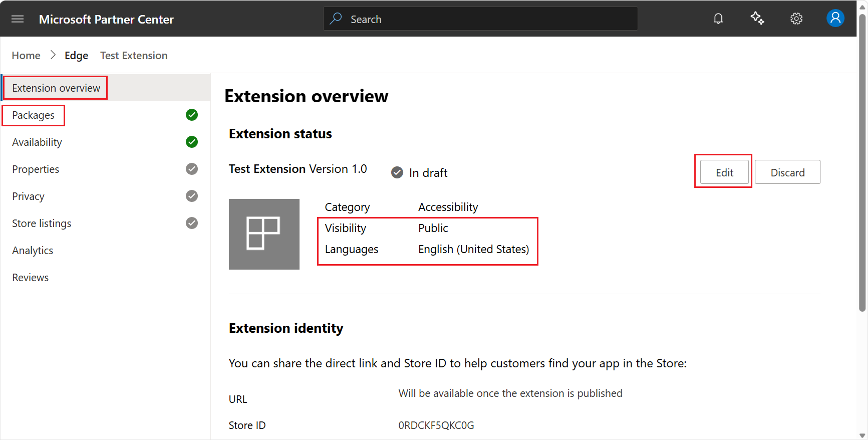The image size is (868, 440).
Task: Click the Availability green checkmark icon
Action: (x=192, y=142)
